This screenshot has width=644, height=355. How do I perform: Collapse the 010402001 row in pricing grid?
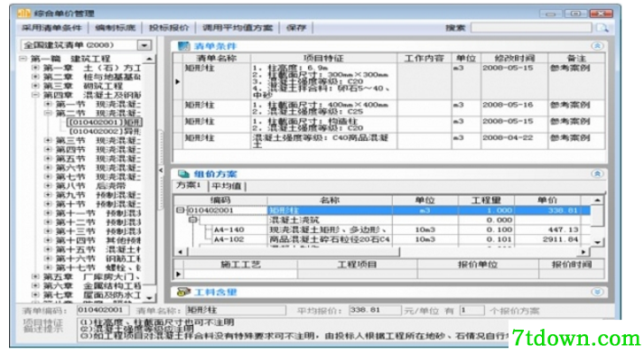pos(180,210)
